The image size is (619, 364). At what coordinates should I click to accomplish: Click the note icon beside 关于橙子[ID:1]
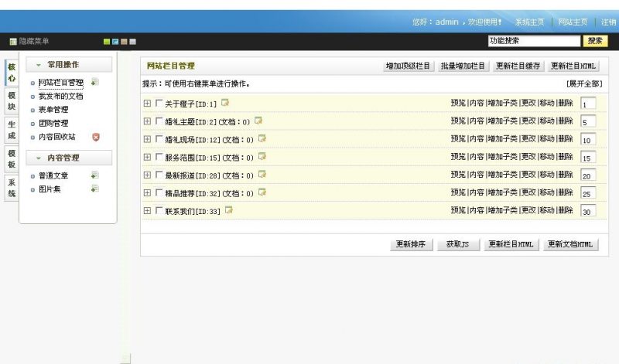click(x=225, y=103)
